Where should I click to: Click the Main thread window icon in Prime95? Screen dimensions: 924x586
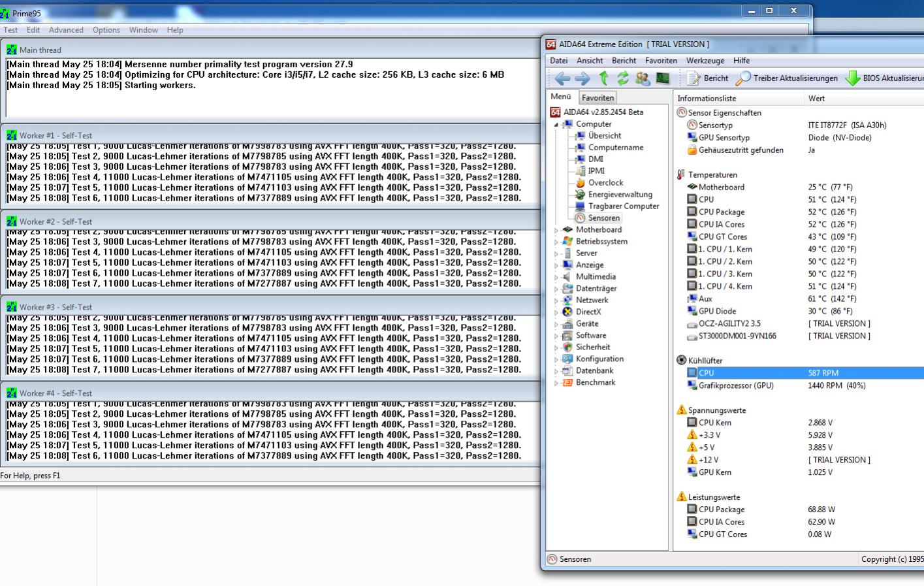[x=12, y=50]
